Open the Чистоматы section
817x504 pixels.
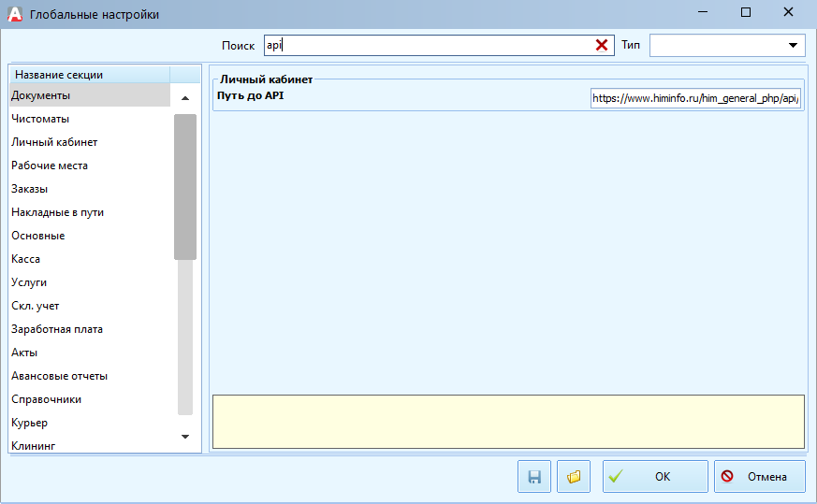40,119
